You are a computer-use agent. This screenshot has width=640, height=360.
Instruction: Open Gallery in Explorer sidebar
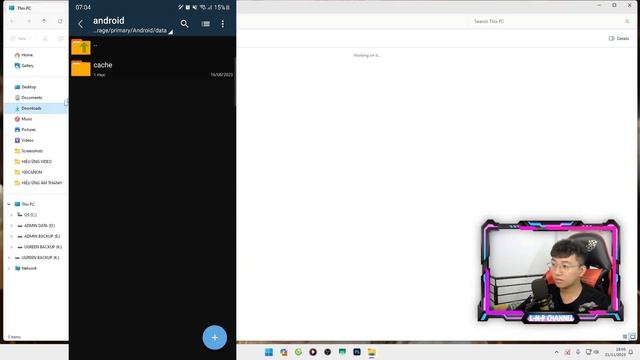coord(24,65)
